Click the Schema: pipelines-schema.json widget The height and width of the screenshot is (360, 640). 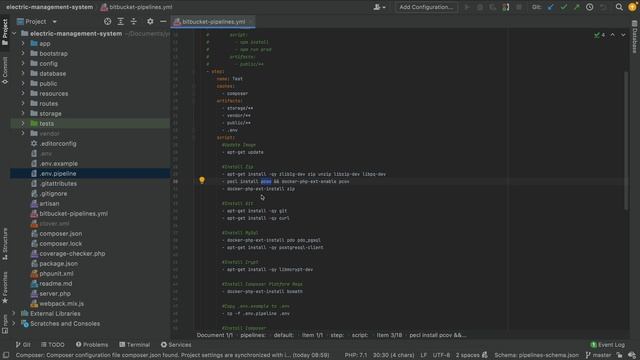coord(536,355)
